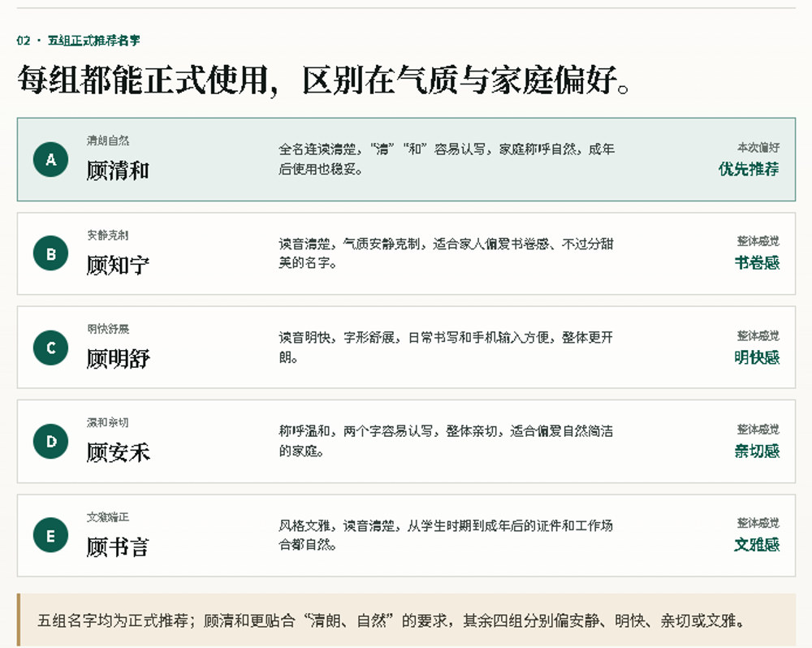Select the name 顾书言
Screen dimensions: 812x648
[118, 547]
